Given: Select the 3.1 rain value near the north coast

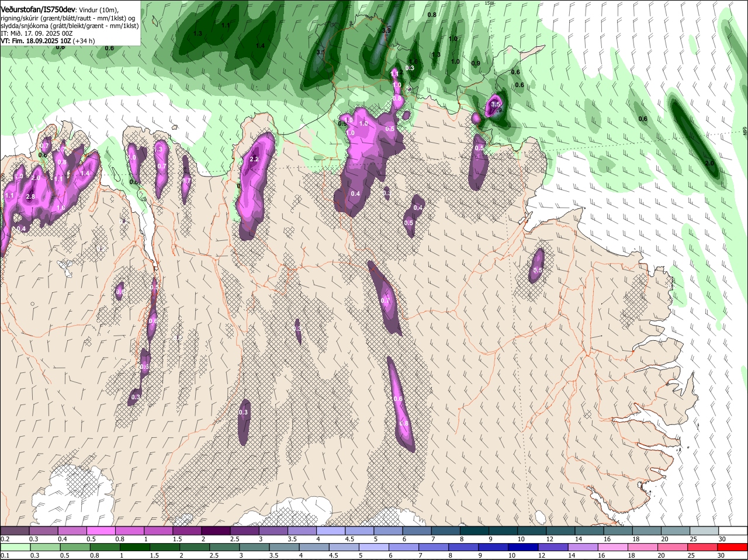Looking at the screenshot, I should (320, 52).
